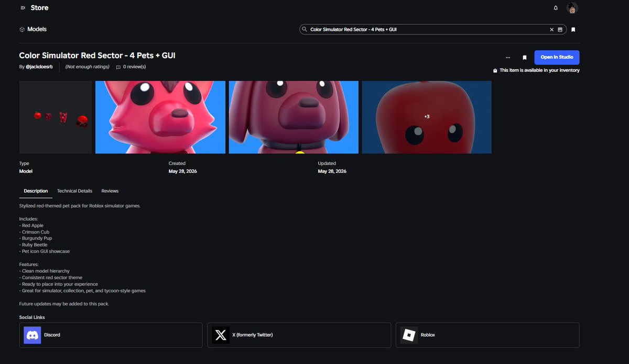Open the +3 more images thumbnail
The width and height of the screenshot is (629, 364).
tap(427, 117)
